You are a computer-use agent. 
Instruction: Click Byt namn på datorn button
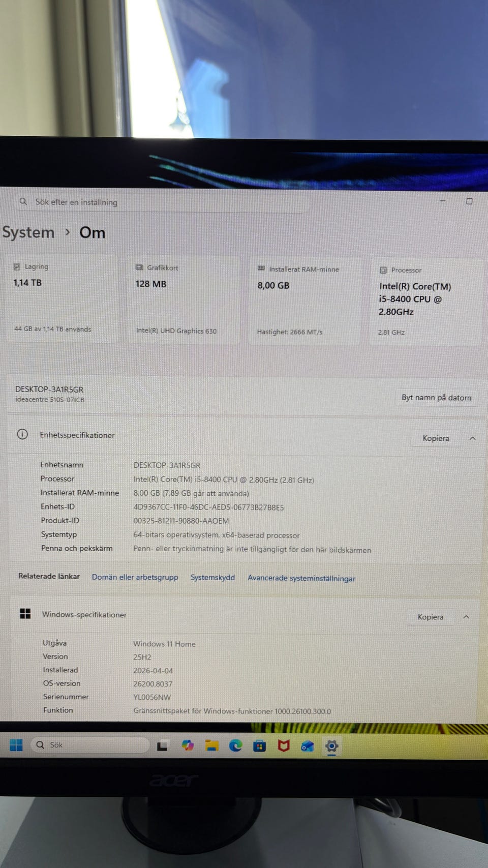(436, 398)
